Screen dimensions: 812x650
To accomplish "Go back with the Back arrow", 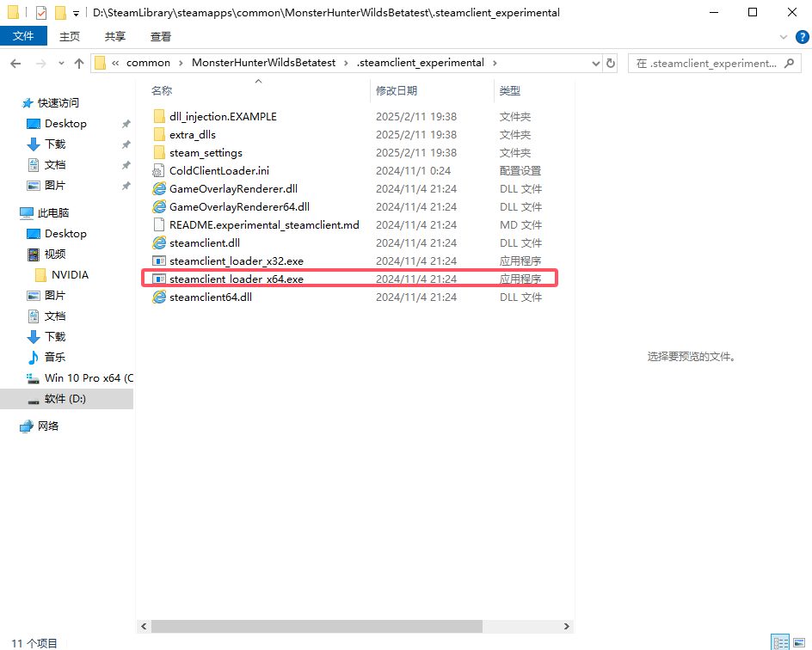I will pyautogui.click(x=16, y=63).
